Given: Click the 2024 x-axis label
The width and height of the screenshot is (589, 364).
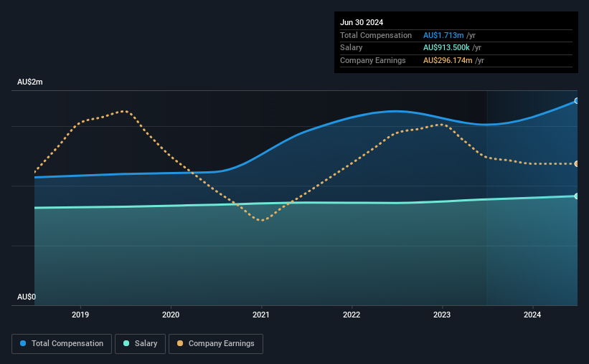Looking at the screenshot, I should pos(532,315).
